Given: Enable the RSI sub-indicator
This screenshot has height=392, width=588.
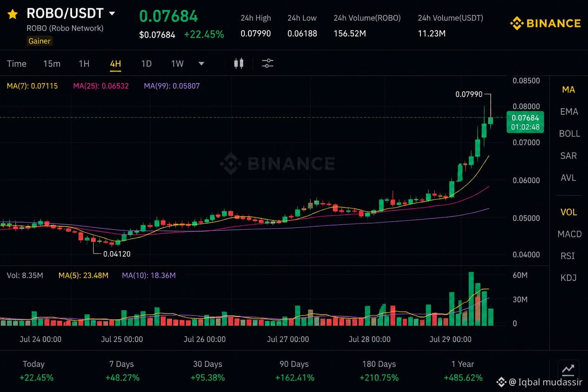Looking at the screenshot, I should [x=568, y=256].
